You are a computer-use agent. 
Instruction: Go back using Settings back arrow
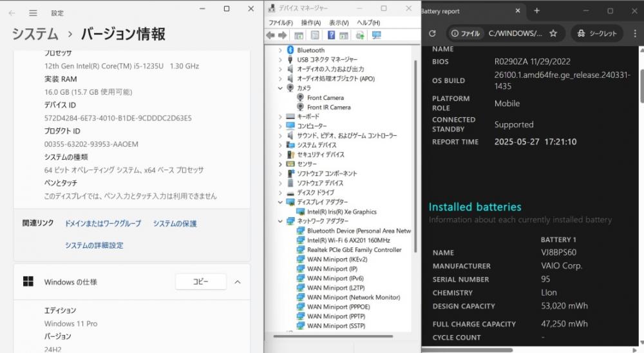point(12,13)
